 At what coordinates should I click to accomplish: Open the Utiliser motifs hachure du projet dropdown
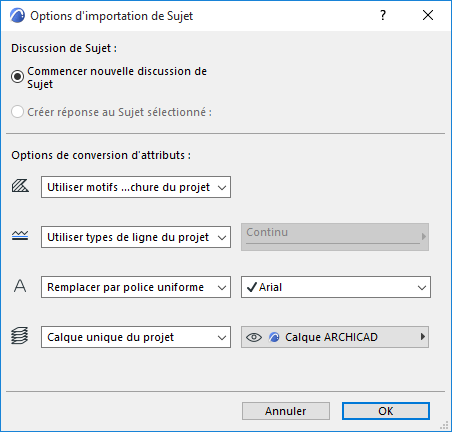pos(136,187)
